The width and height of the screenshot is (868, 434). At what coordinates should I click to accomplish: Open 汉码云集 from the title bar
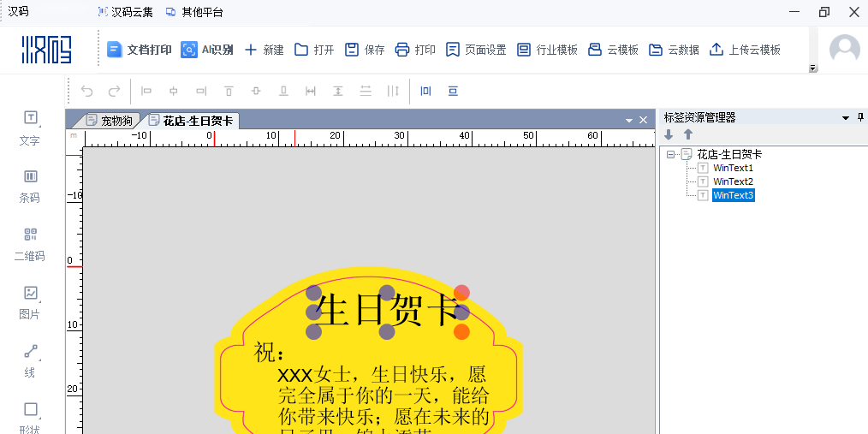[126, 12]
